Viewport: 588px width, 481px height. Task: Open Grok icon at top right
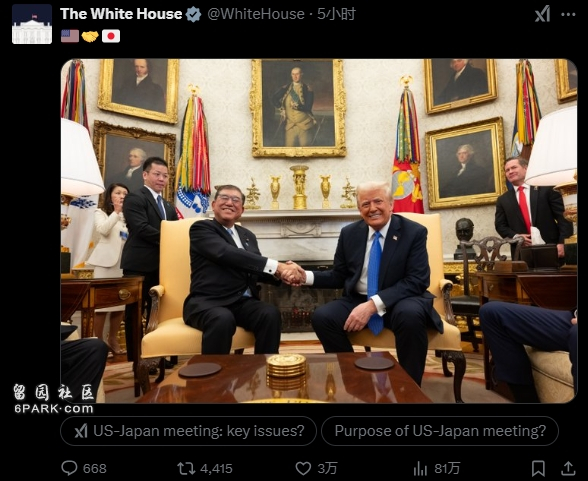tap(543, 14)
